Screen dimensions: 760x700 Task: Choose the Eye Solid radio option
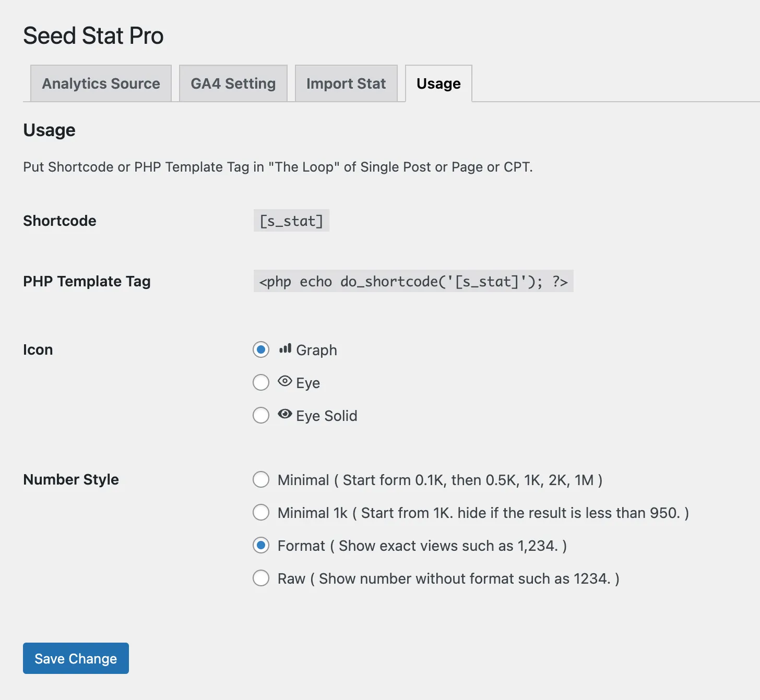coord(261,415)
